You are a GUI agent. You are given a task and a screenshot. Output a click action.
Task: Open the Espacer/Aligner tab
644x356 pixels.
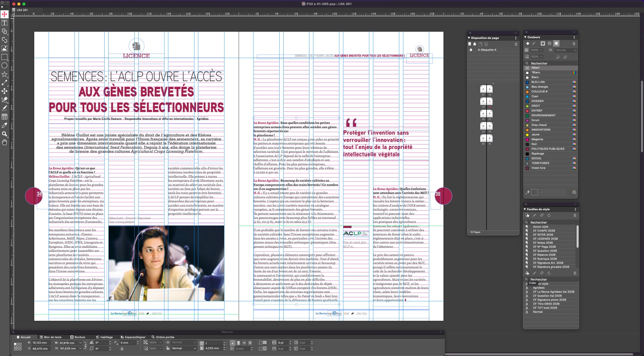(x=133, y=337)
